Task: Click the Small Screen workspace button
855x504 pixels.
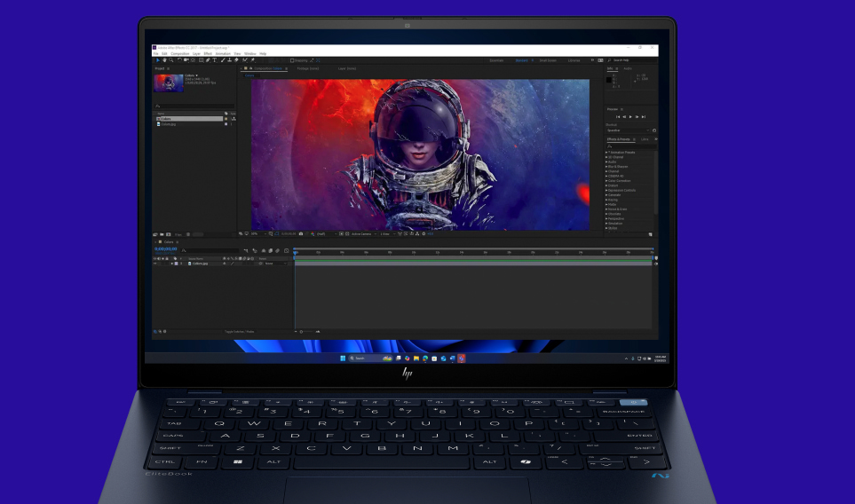Action: [548, 60]
